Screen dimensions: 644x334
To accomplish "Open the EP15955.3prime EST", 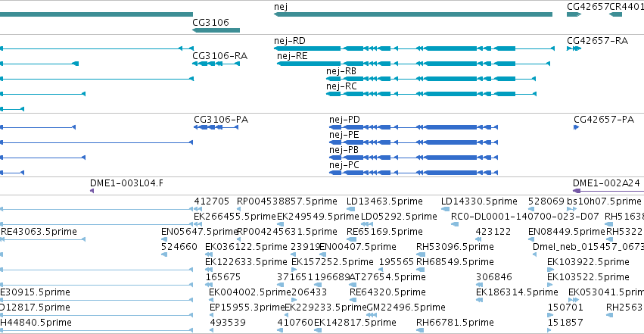I will pyautogui.click(x=247, y=307).
